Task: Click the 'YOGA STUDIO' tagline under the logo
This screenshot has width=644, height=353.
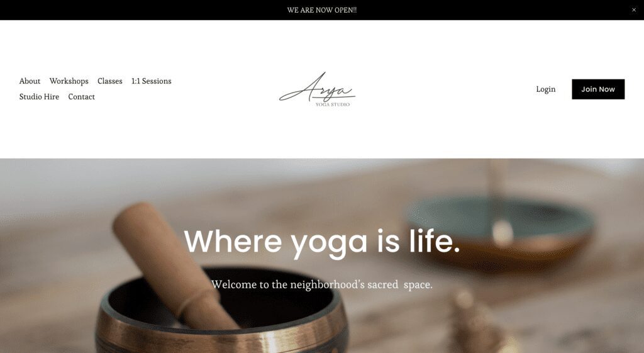Action: tap(333, 104)
